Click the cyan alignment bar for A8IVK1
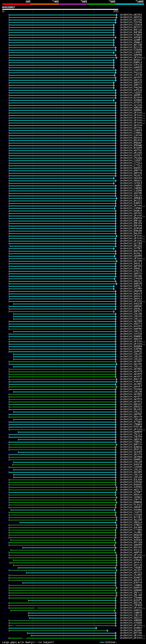This screenshot has height=644, width=146. point(63,15)
